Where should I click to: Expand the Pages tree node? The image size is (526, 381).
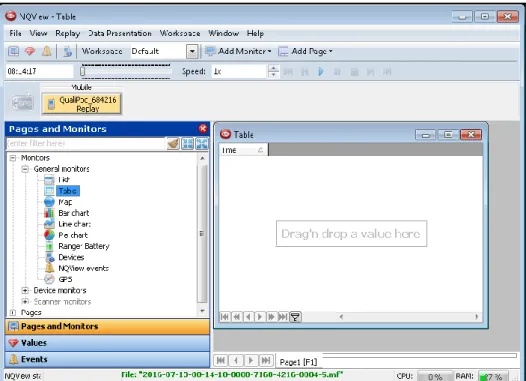pyautogui.click(x=13, y=313)
